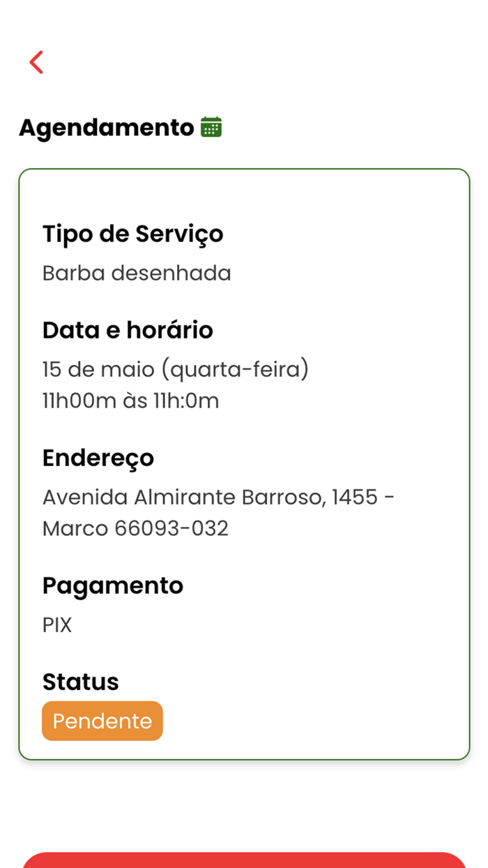Click the Pagamento section heading
Screen dimensions: 488x868
(112, 585)
